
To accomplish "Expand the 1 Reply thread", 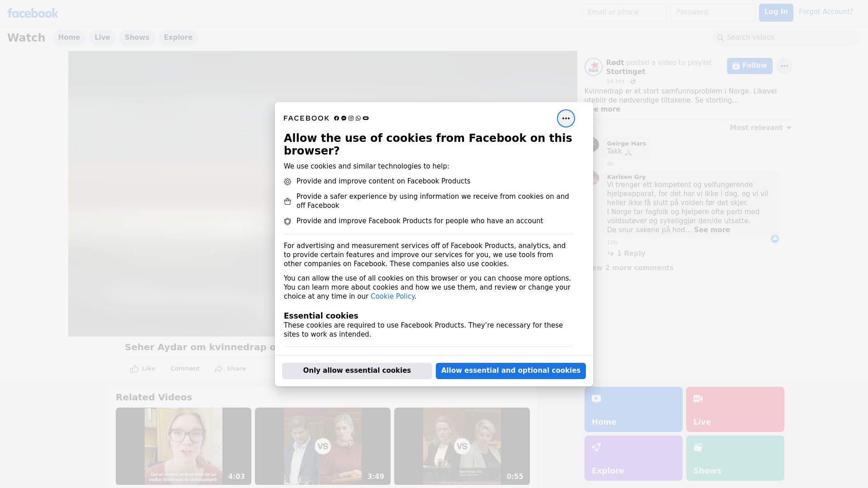I will 631,253.
